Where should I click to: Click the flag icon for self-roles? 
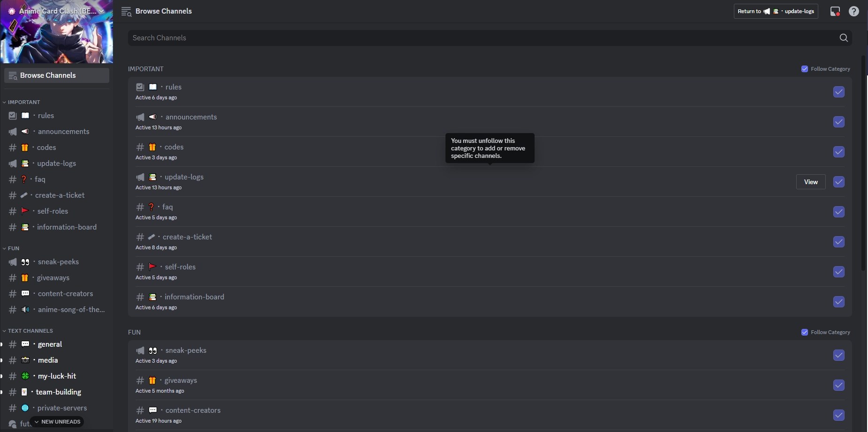tap(26, 211)
